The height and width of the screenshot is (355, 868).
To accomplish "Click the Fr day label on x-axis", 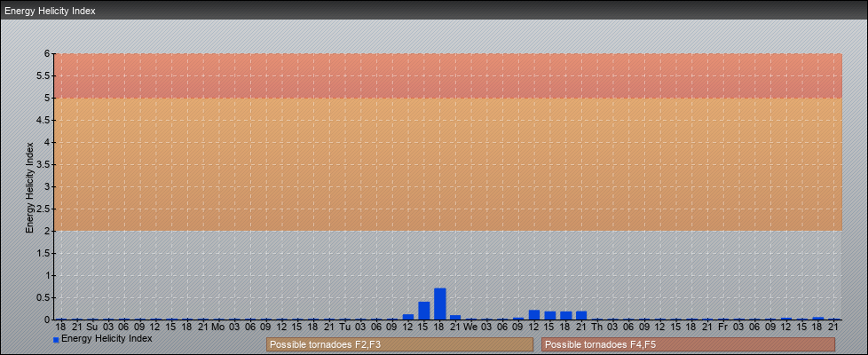I will pos(723,327).
